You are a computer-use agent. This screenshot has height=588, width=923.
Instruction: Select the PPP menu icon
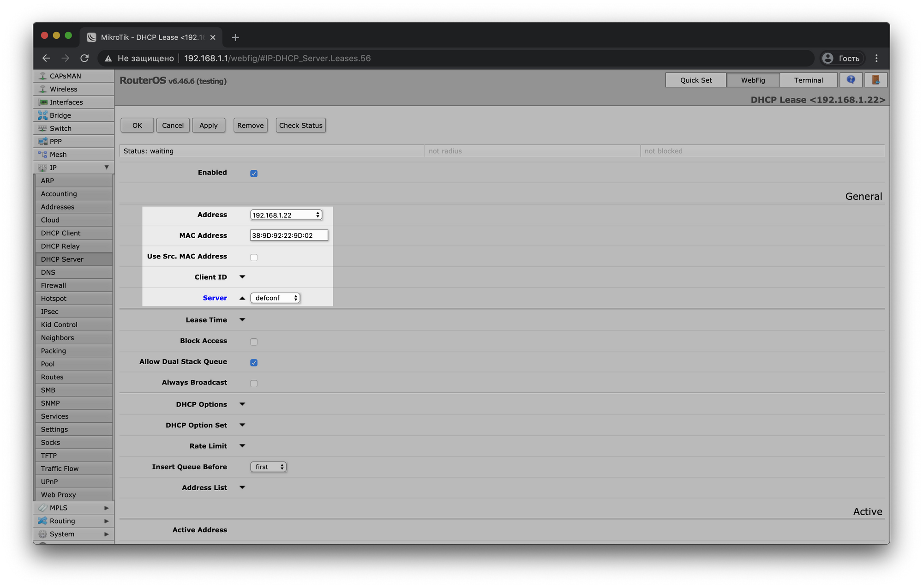(44, 141)
